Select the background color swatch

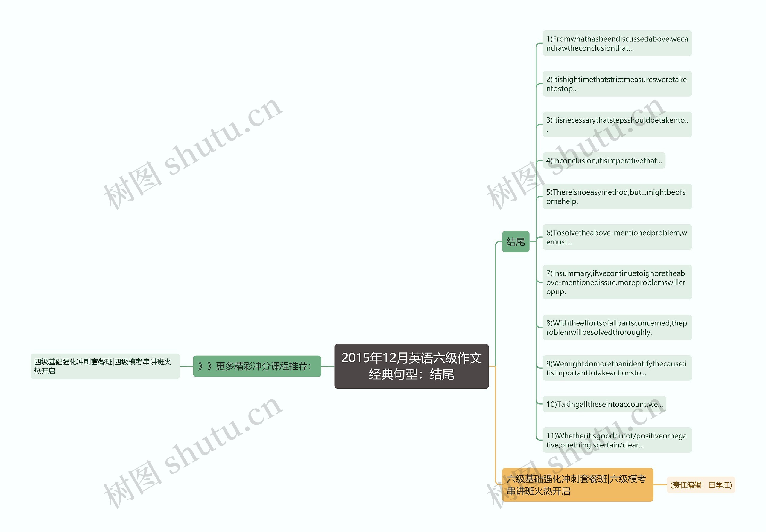[x=58, y=58]
